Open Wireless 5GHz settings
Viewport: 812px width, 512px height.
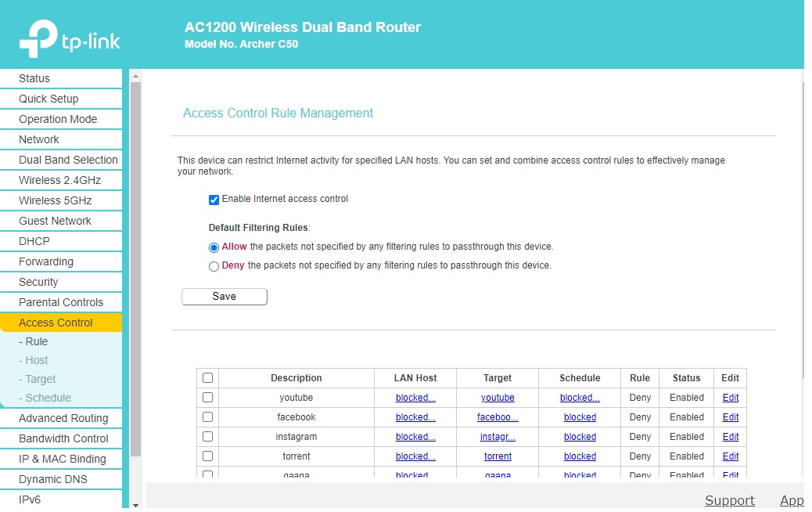click(61, 200)
